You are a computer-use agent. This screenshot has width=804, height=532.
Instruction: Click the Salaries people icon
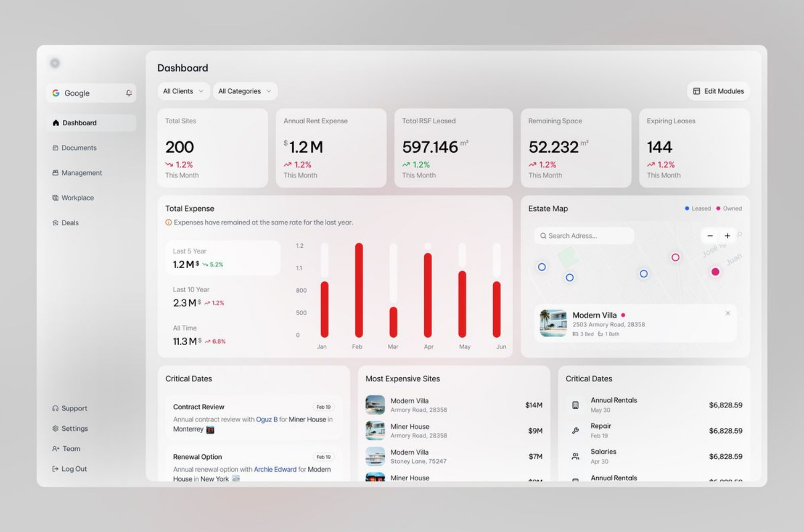coord(576,456)
